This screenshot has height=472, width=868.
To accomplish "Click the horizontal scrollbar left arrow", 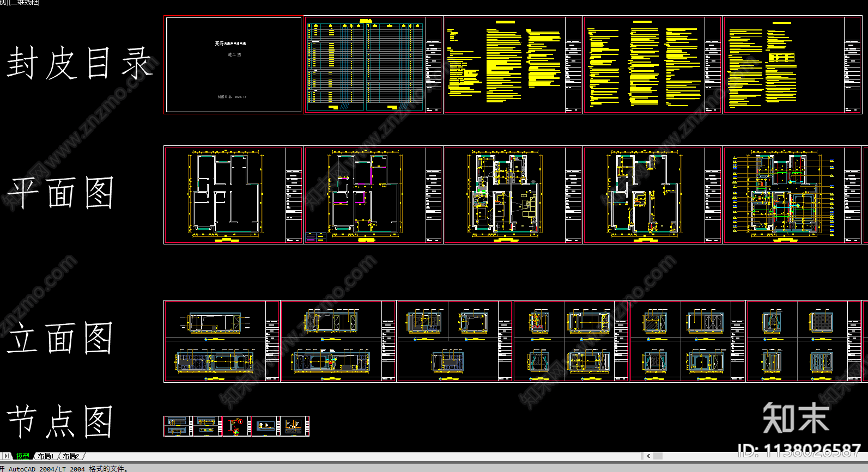I will coord(648,456).
